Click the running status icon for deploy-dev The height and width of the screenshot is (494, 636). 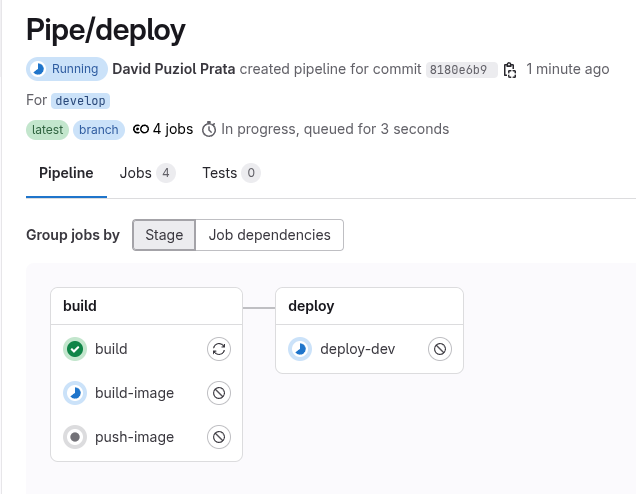(x=299, y=349)
